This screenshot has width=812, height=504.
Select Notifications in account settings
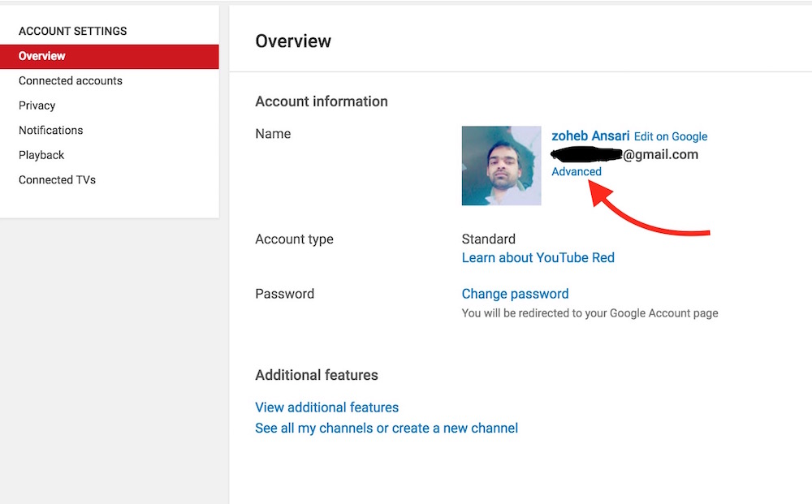(x=51, y=131)
